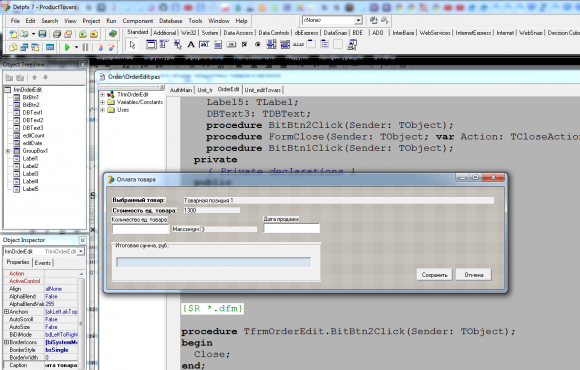Click the Количество ед. товара input field
Screen dimensions: 580x370
(141, 229)
